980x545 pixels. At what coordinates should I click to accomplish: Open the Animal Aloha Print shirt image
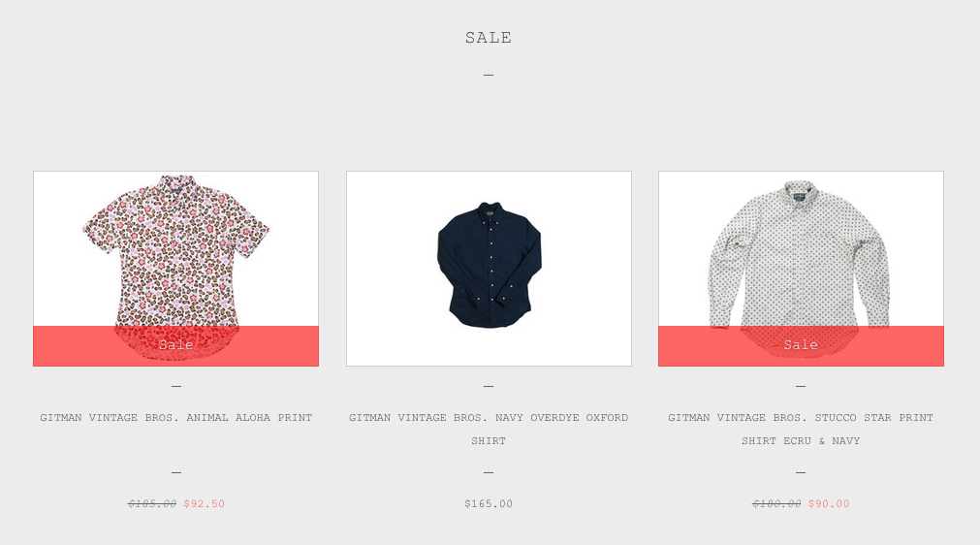[175, 268]
